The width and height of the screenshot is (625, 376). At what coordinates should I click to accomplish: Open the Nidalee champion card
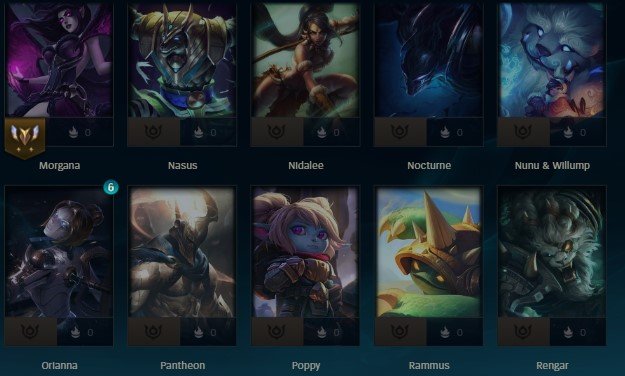click(x=305, y=60)
